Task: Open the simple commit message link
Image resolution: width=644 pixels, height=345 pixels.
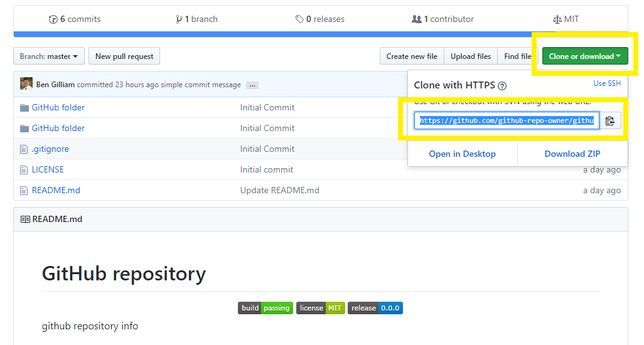Action: pyautogui.click(x=201, y=85)
